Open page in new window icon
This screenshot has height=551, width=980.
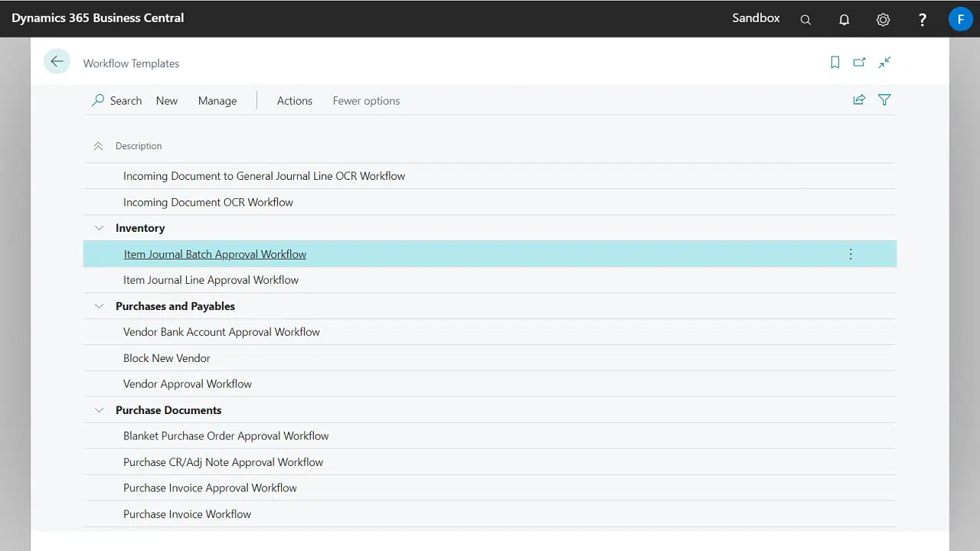(860, 63)
